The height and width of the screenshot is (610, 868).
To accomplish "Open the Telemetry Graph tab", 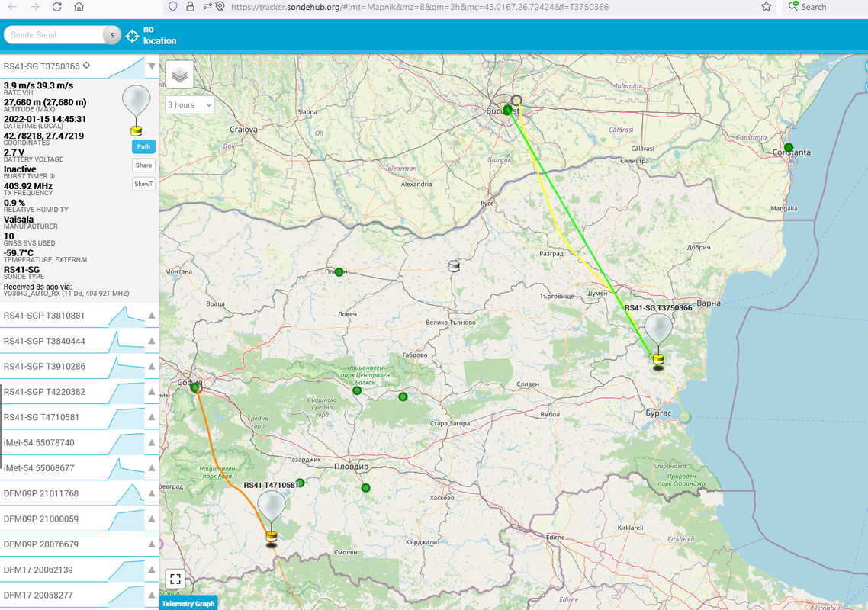I will (x=188, y=603).
